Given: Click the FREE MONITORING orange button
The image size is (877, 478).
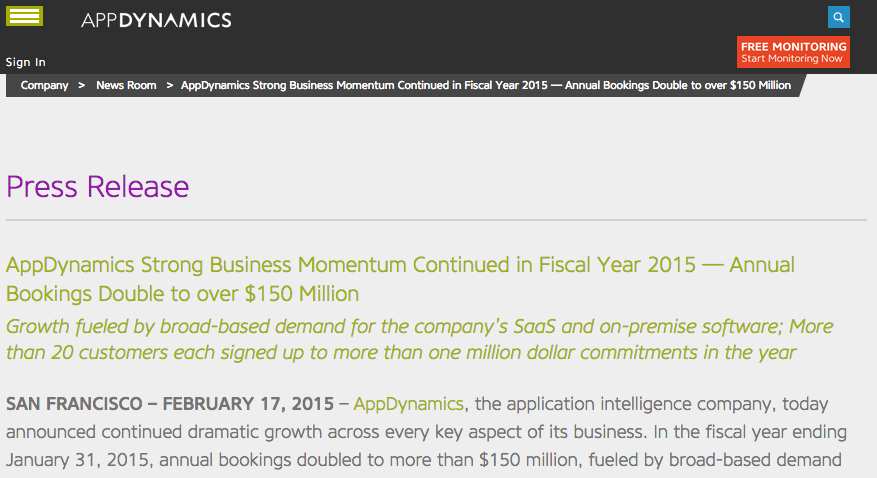Looking at the screenshot, I should (793, 52).
